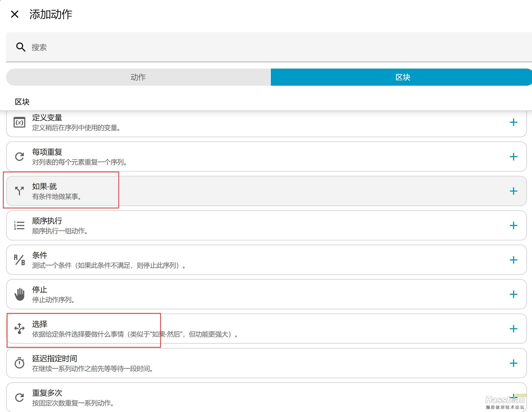Viewport: 532px width, 412px height.
Task: Click the 延迟指定时间 timer icon
Action: (19, 363)
